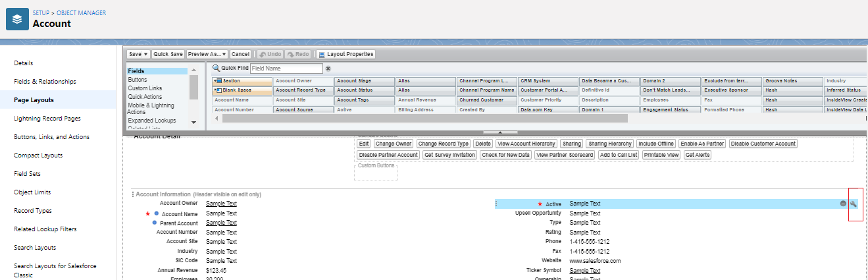Click the Enable As Partner button
The image size is (868, 280).
[703, 144]
